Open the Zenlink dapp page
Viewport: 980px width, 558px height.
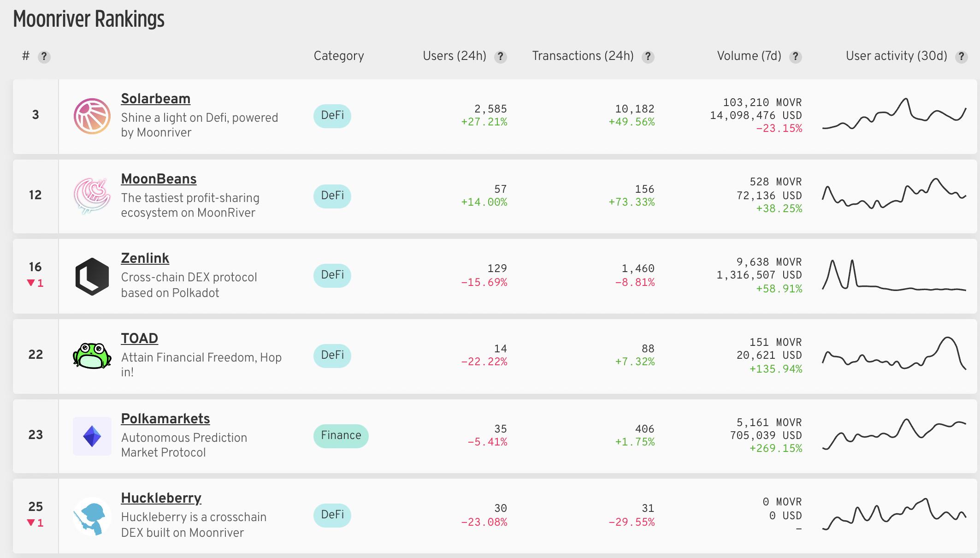tap(145, 258)
